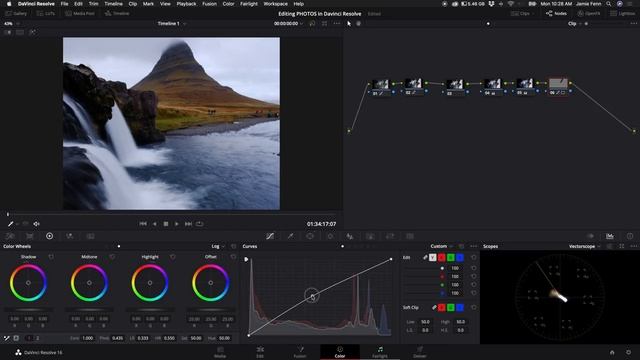Open the Log color wheels mode dropdown
This screenshot has height=360, width=640.
coord(218,246)
